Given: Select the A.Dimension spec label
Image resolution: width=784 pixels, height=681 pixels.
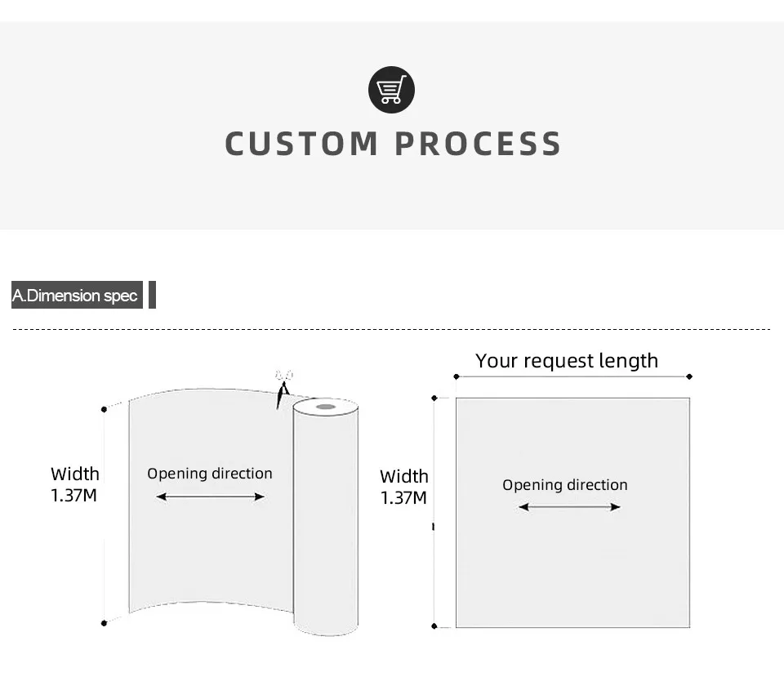Looking at the screenshot, I should 76,295.
